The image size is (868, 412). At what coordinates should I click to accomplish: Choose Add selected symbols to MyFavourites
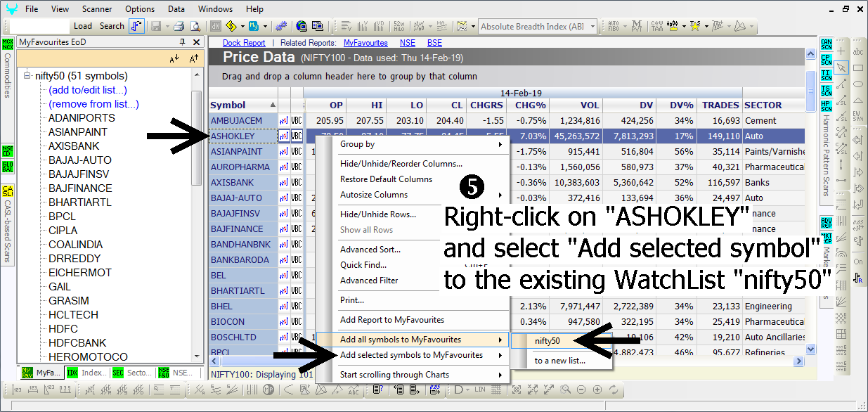412,355
